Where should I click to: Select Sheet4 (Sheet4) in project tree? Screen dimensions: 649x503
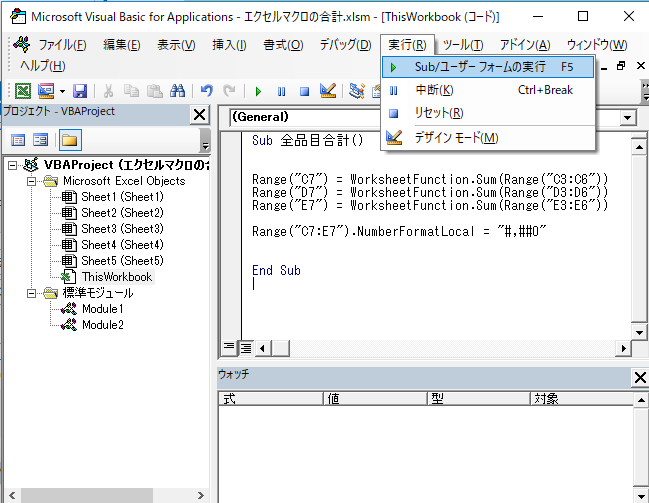click(x=122, y=245)
